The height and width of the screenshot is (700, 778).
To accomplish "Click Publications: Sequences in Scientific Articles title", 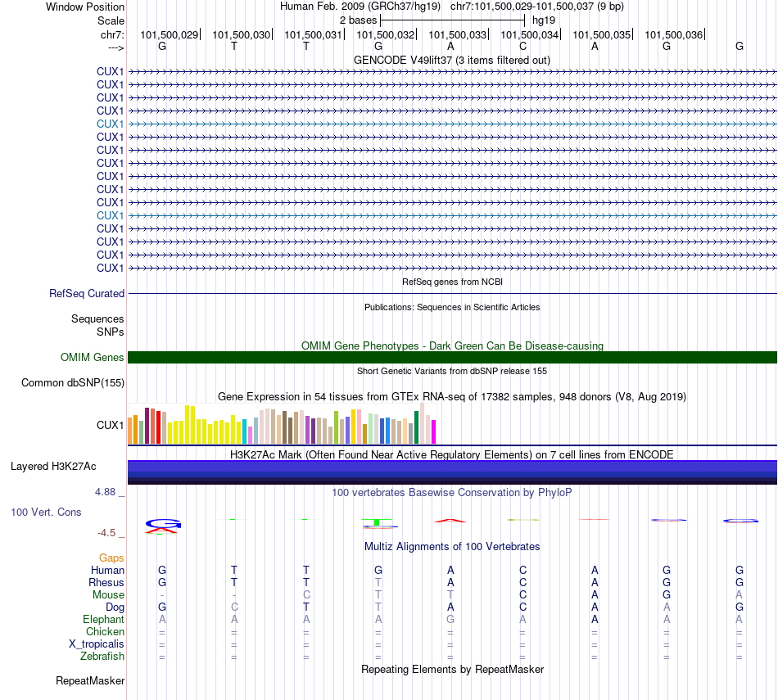I will (452, 307).
